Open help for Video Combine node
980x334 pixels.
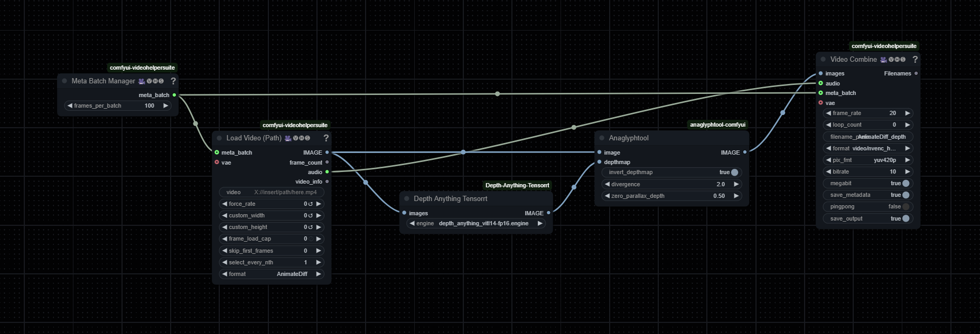click(x=915, y=59)
